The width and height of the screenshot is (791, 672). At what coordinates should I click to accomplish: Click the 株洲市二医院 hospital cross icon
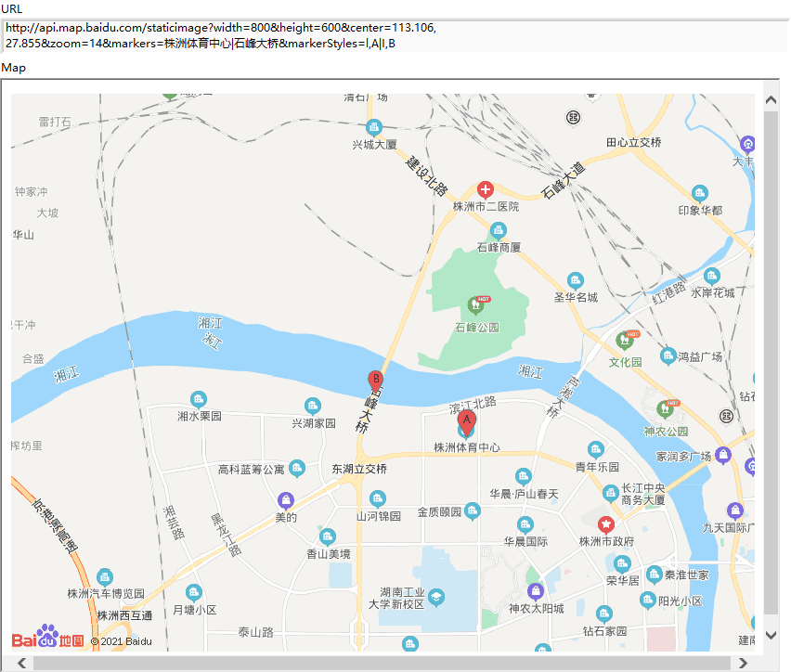[486, 190]
